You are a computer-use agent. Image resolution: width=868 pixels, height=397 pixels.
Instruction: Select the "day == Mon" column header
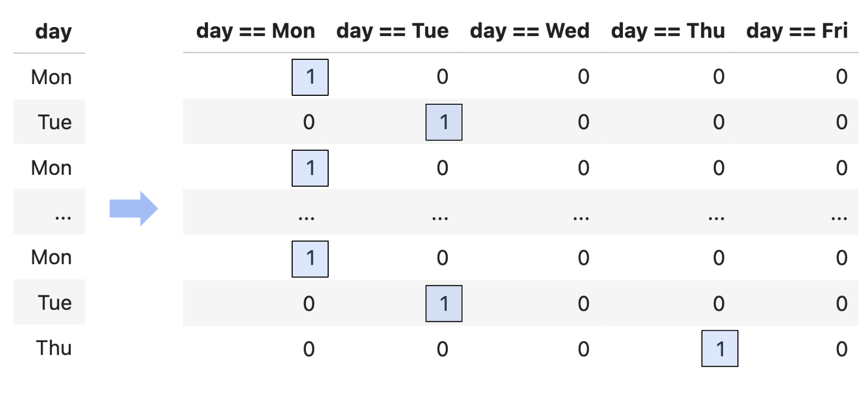tap(256, 31)
